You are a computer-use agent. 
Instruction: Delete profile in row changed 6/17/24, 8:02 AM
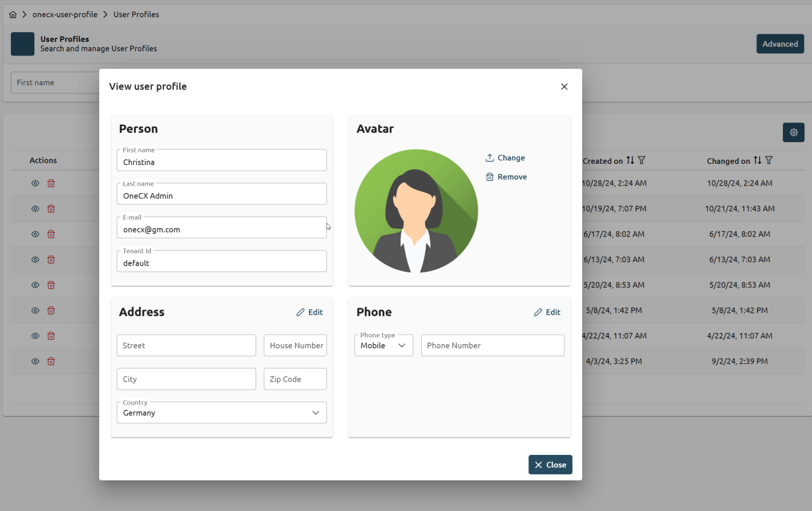tap(51, 234)
